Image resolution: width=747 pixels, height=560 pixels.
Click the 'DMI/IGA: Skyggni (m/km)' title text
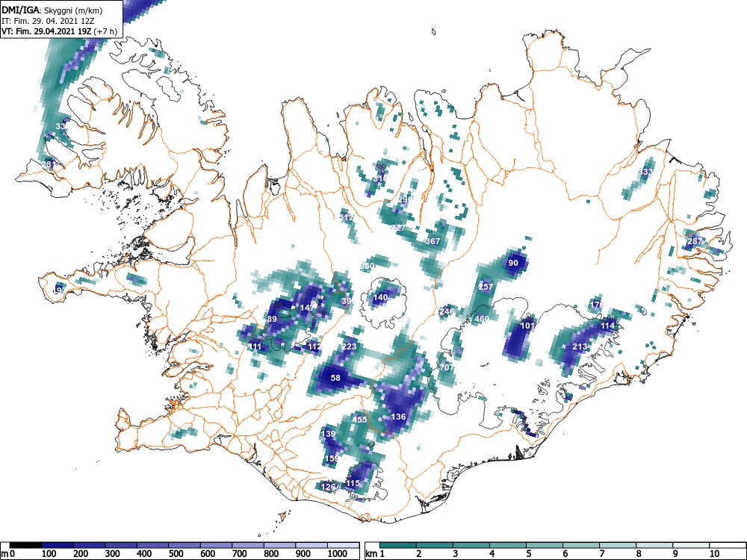[x=52, y=10]
